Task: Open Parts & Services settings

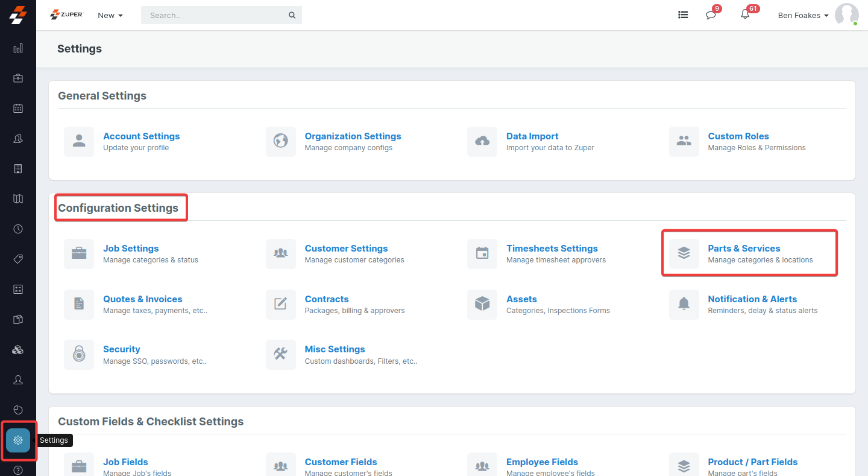Action: point(744,249)
